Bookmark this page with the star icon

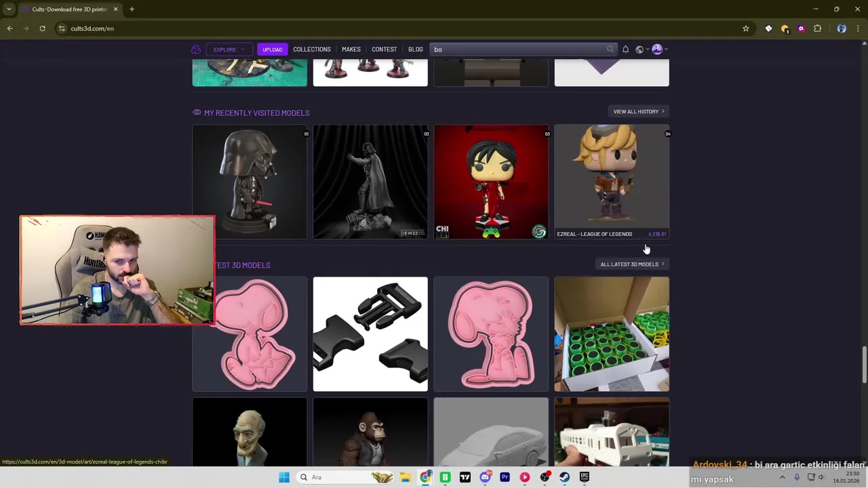(745, 28)
